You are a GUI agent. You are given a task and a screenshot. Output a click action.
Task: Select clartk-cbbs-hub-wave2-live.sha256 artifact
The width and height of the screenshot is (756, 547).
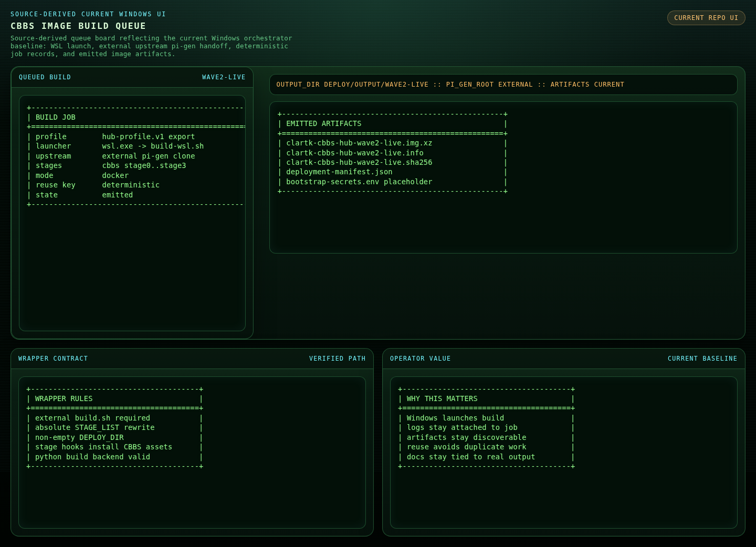click(359, 162)
